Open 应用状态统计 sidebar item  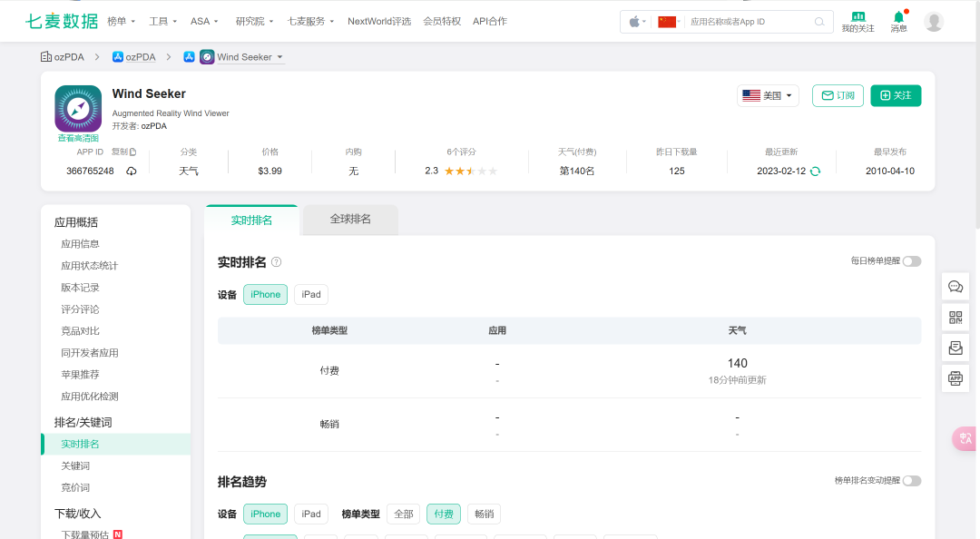tap(89, 266)
